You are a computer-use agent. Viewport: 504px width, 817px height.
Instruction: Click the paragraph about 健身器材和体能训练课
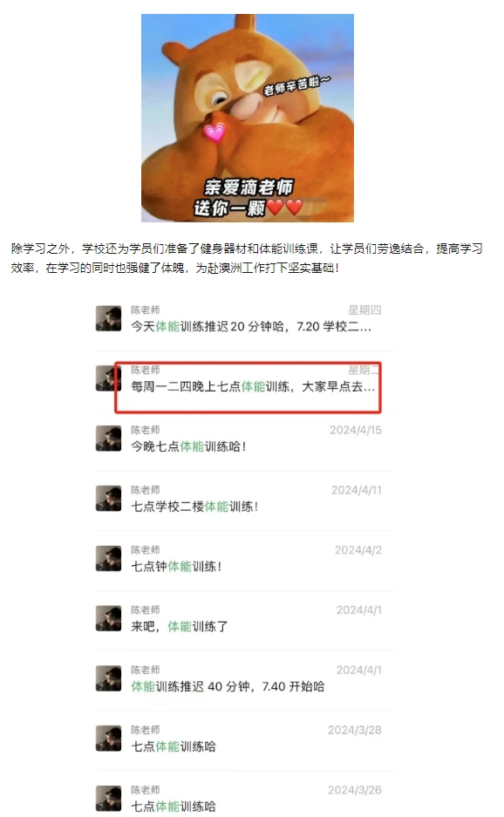247,258
